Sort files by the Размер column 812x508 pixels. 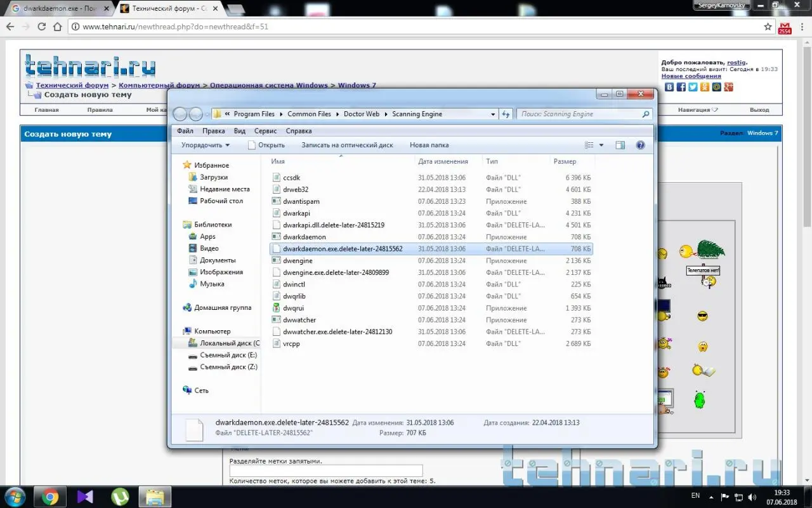[x=565, y=161]
